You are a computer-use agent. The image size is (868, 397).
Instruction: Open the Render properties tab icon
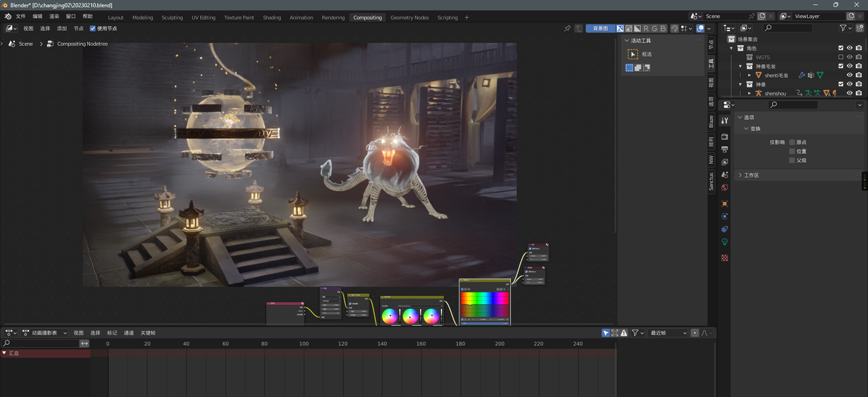724,136
